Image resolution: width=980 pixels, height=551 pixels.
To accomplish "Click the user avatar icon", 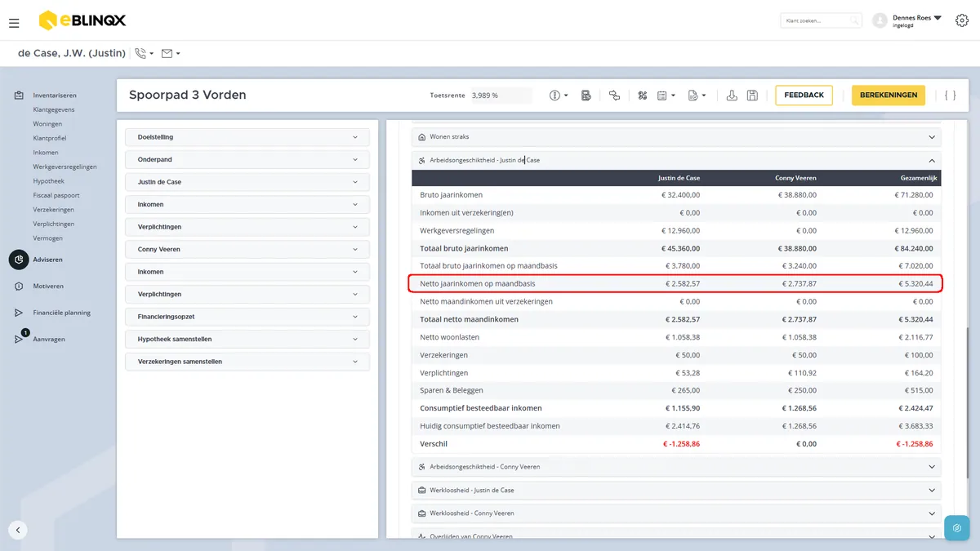I will tap(880, 20).
